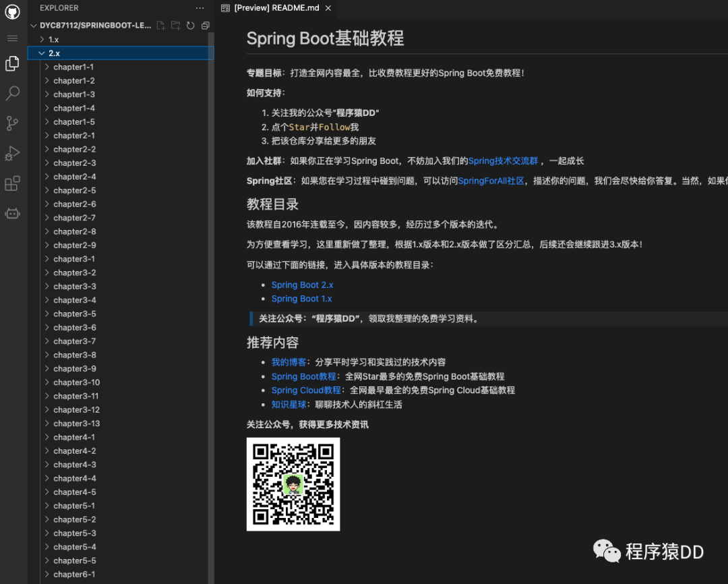
Task: Click the 教程目录 heading
Action: 272,204
